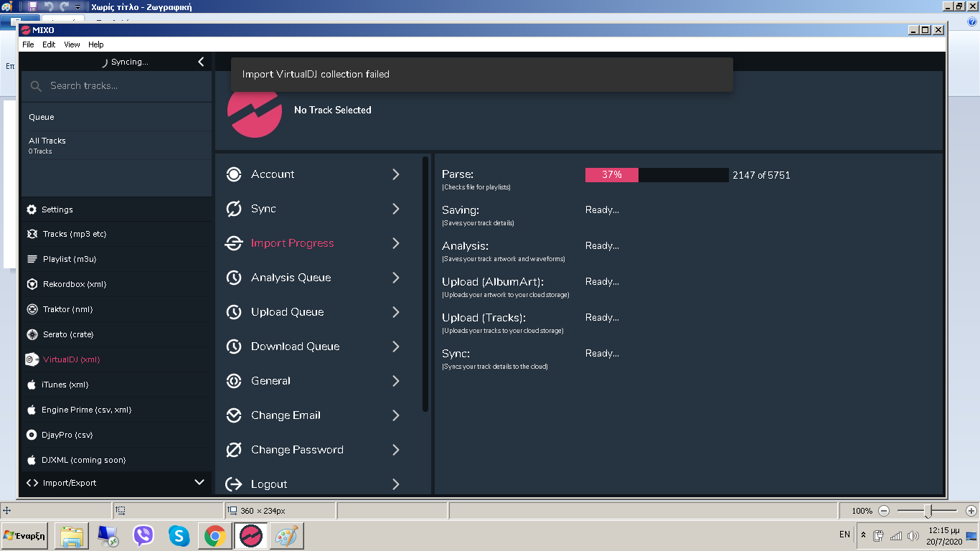Expand the Import/Export section dropdown arrow

[199, 482]
